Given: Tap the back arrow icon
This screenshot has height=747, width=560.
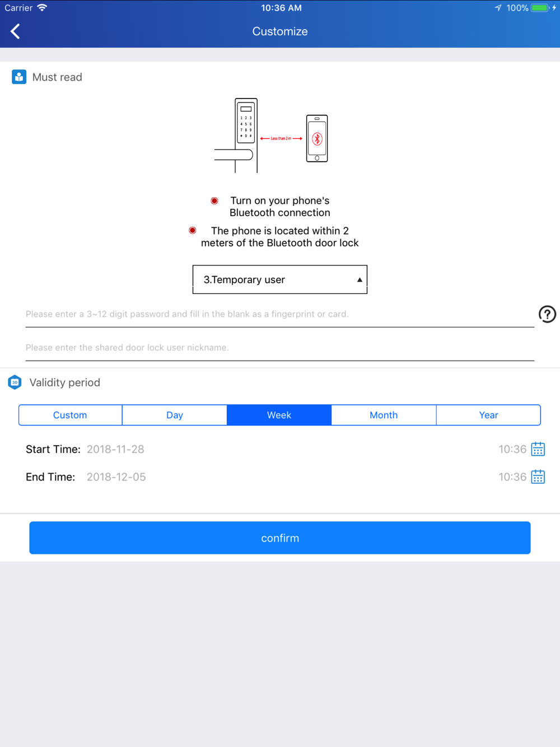Looking at the screenshot, I should coord(16,31).
